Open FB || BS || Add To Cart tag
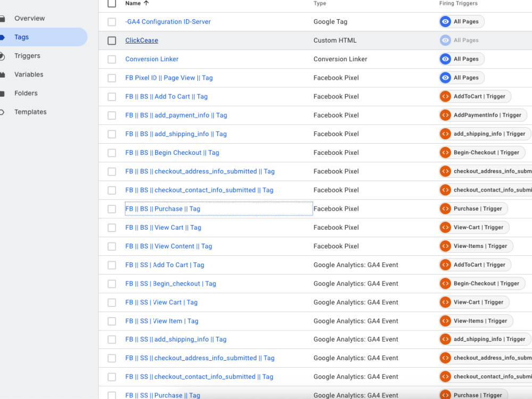Viewport: 532px width, 399px height. (x=166, y=96)
